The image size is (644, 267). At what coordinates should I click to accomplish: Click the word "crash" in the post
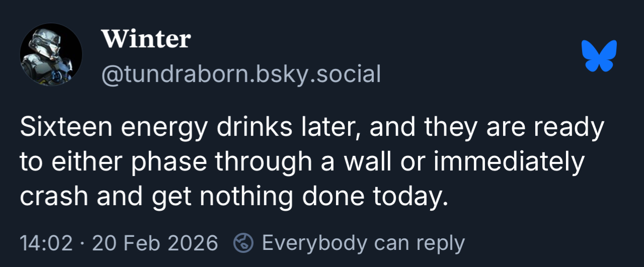pyautogui.click(x=53, y=196)
